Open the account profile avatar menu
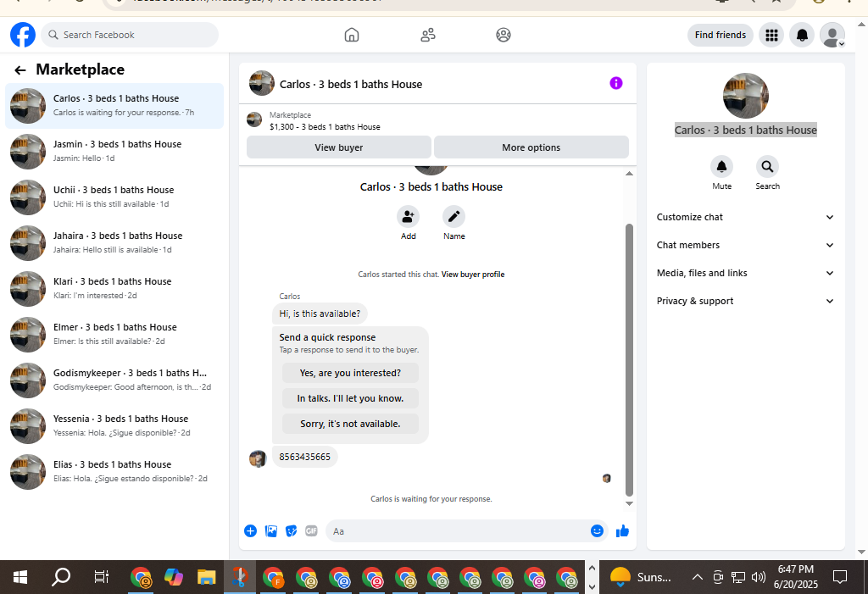 pyautogui.click(x=832, y=35)
